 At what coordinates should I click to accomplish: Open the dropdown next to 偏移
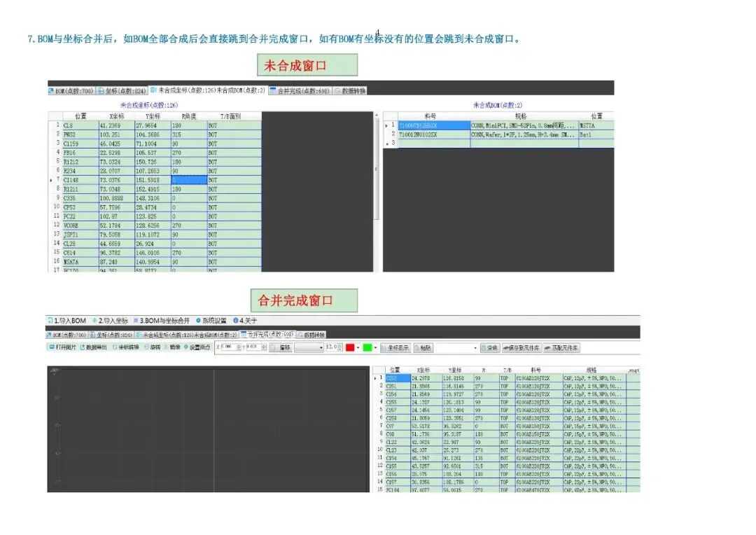pos(309,347)
